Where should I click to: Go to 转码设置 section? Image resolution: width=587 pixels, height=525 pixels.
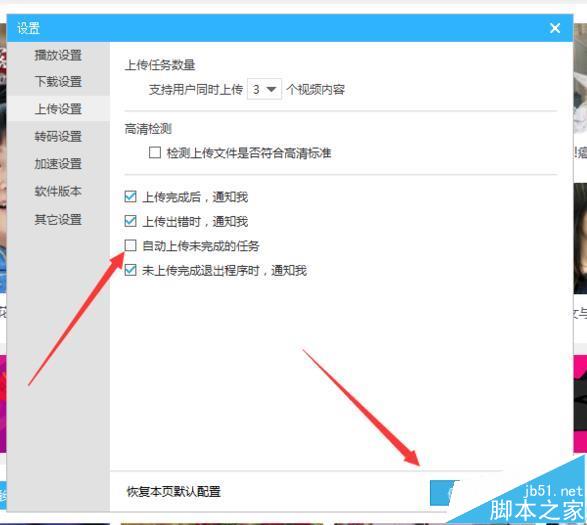pos(58,136)
